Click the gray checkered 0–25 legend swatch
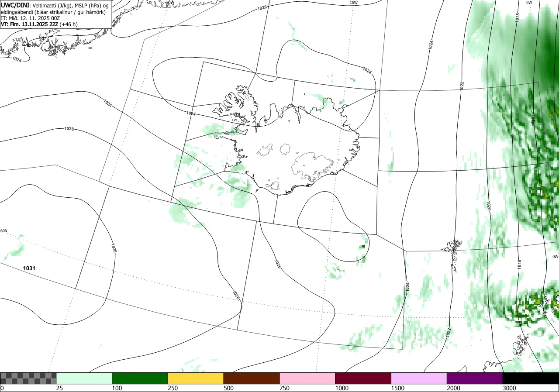This screenshot has width=559, height=392. [x=28, y=378]
